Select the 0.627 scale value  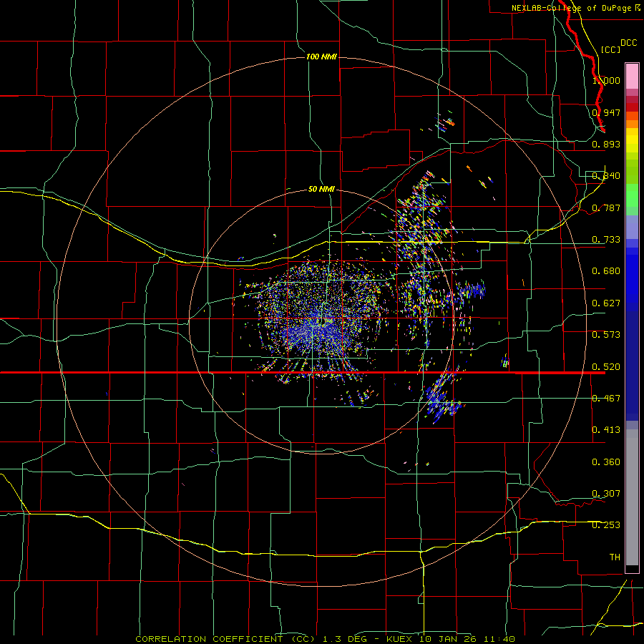pos(606,303)
